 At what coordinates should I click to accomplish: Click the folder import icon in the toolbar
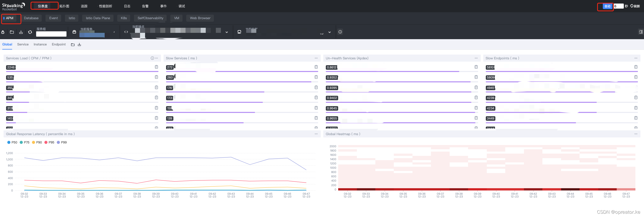click(x=12, y=32)
